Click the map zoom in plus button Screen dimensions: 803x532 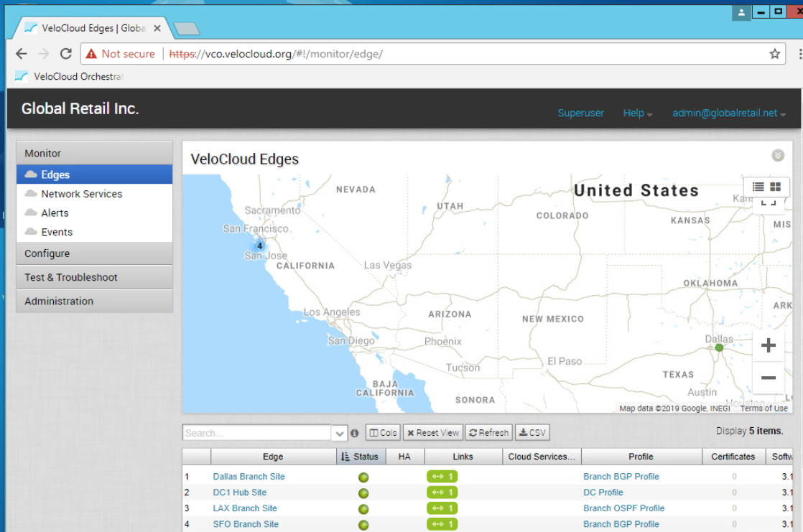pos(768,345)
